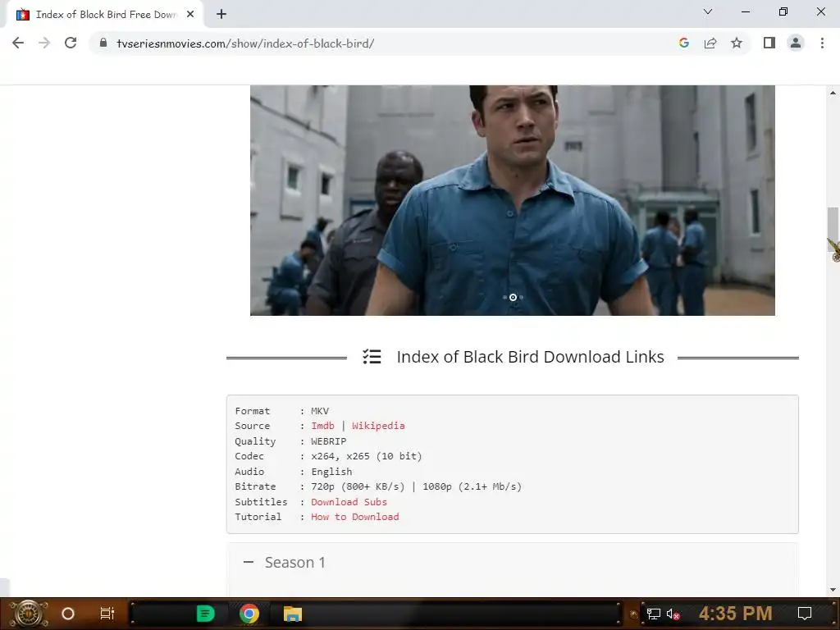Click the Download Subs link
Screen dimensions: 840x630
(349, 502)
